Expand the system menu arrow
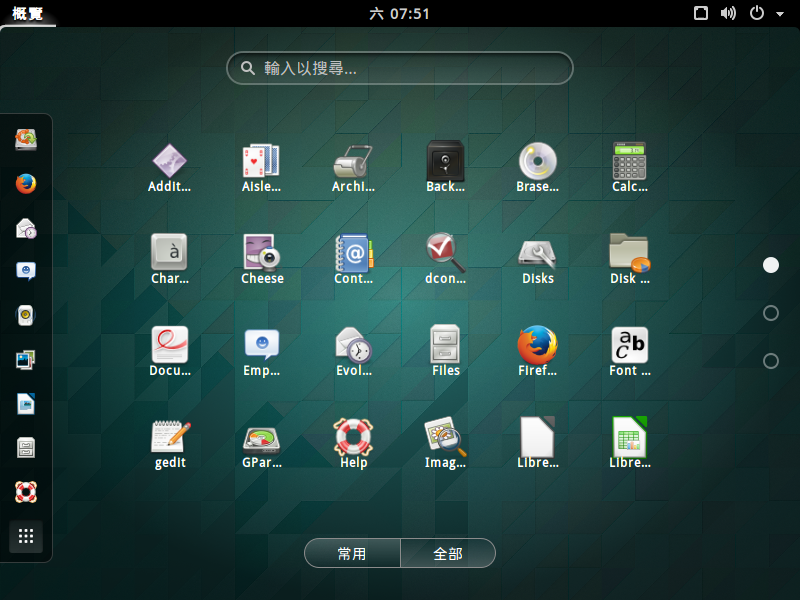Screen dimensions: 800x600 pos(780,14)
